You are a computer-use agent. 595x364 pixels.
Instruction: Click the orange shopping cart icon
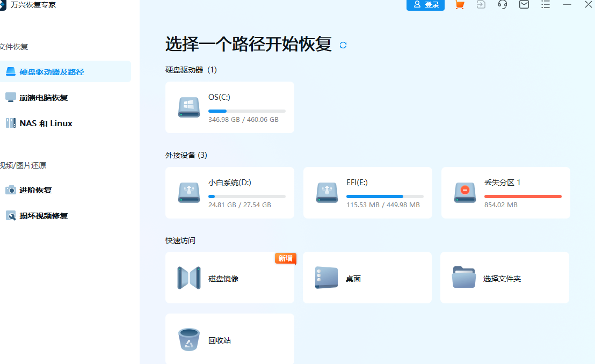tap(459, 5)
